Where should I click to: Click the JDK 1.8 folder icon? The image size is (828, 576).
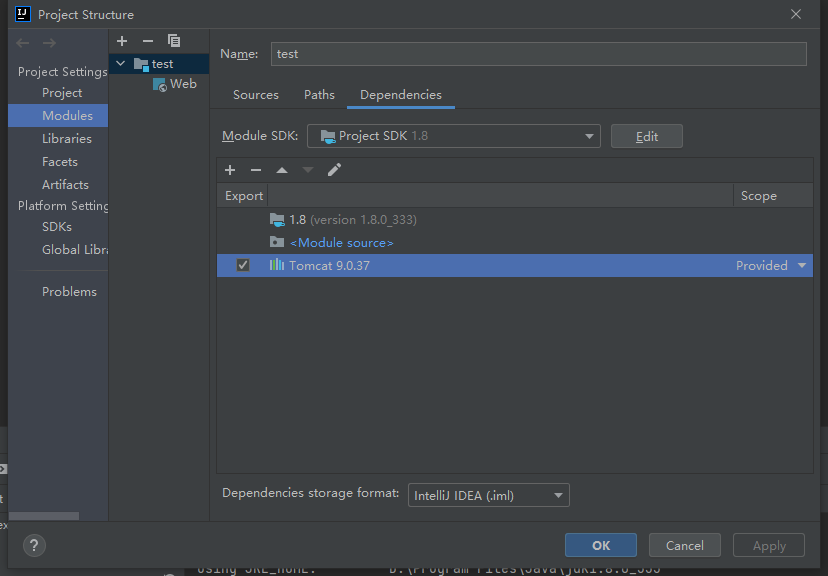tap(277, 220)
